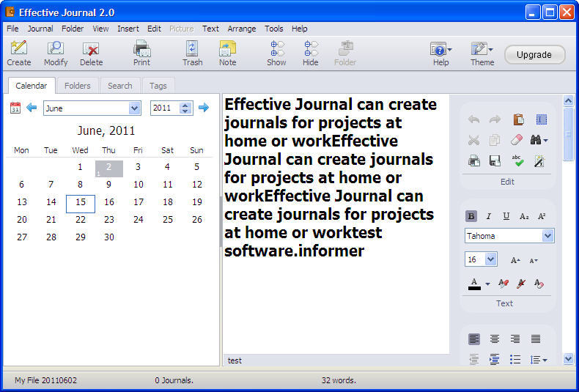Click the Select All icon in Edit panel
Screen dimensions: 579x392
point(541,119)
